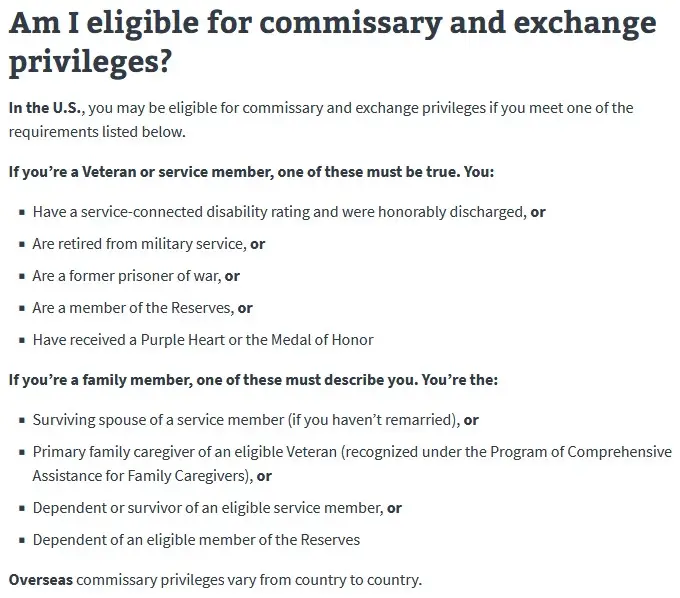
Task: Click the "If you're a Veteran or service member" subheading
Action: click(251, 172)
